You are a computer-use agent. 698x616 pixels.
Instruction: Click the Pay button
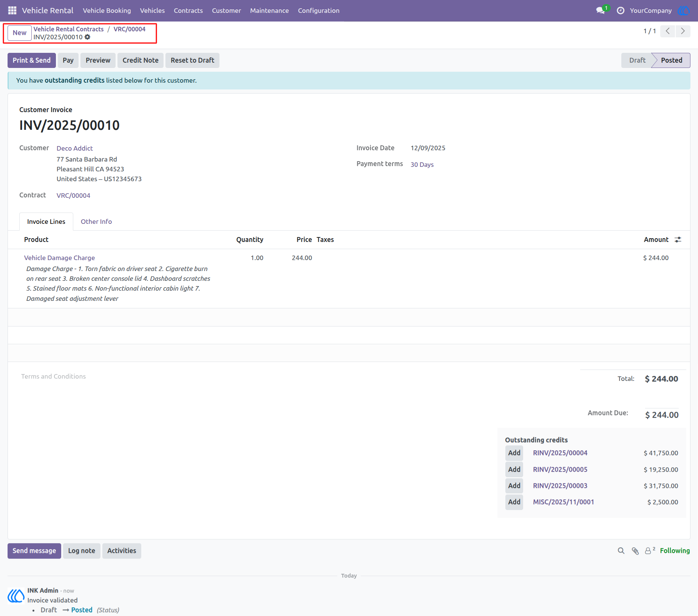pos(68,60)
